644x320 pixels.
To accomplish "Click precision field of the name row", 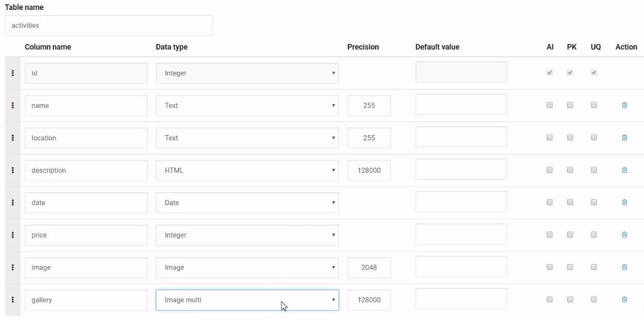I will pyautogui.click(x=369, y=105).
